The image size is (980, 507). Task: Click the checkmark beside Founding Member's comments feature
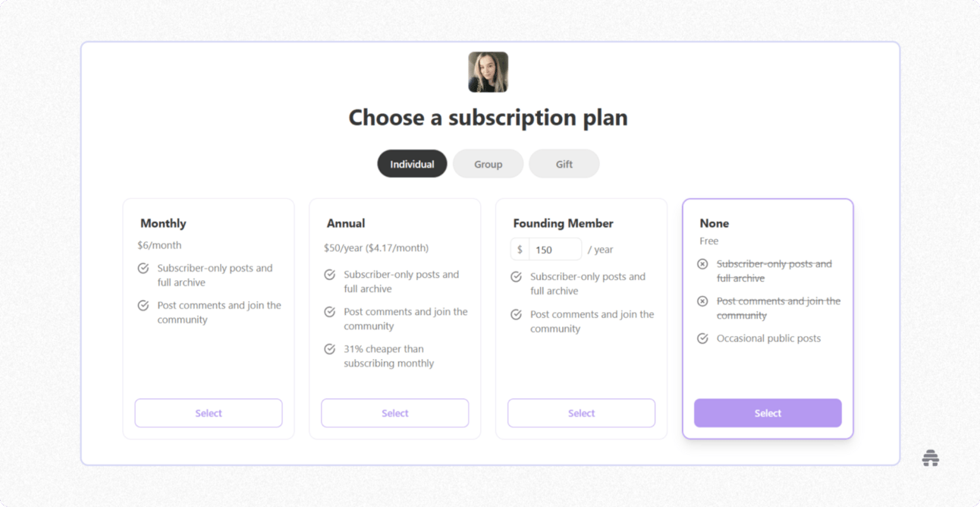(x=516, y=314)
